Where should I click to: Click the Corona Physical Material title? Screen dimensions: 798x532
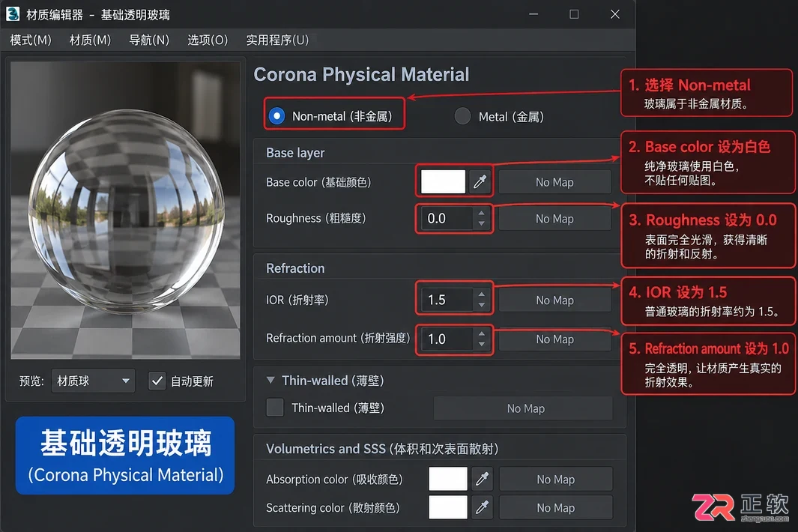coord(361,74)
